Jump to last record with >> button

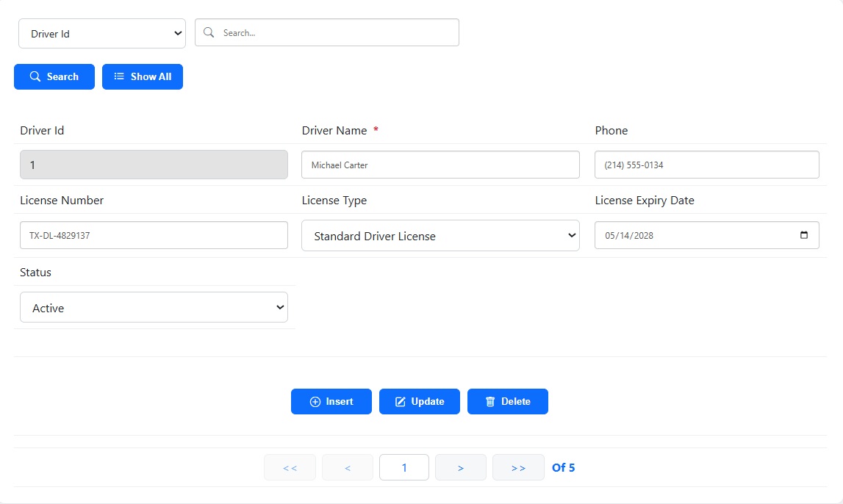click(x=518, y=467)
